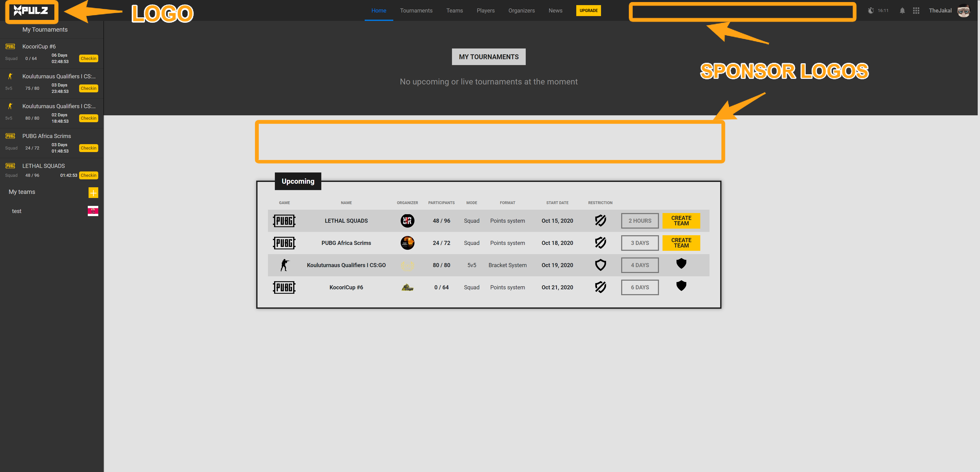
Task: Open KocoriCup #6 organizer logo
Action: [408, 287]
